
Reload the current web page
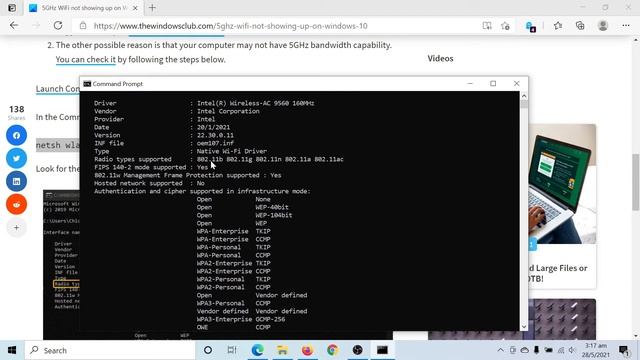pos(58,25)
